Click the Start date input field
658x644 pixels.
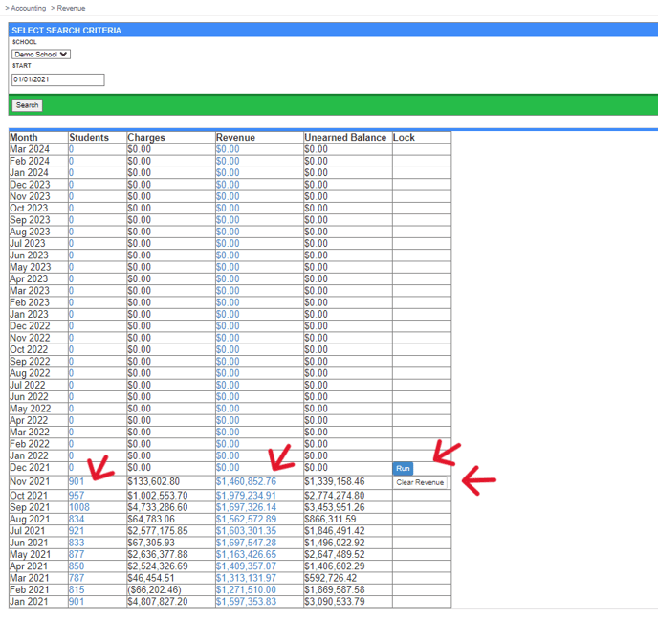tap(58, 79)
